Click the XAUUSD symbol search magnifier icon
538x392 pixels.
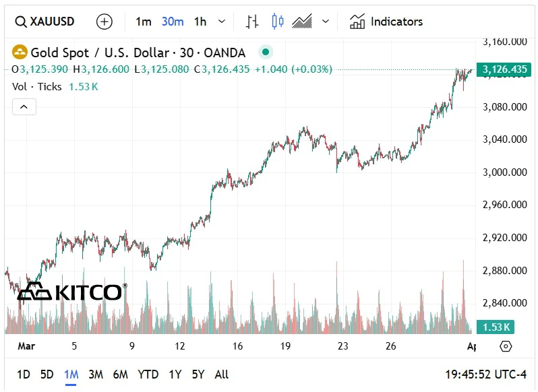tap(20, 22)
